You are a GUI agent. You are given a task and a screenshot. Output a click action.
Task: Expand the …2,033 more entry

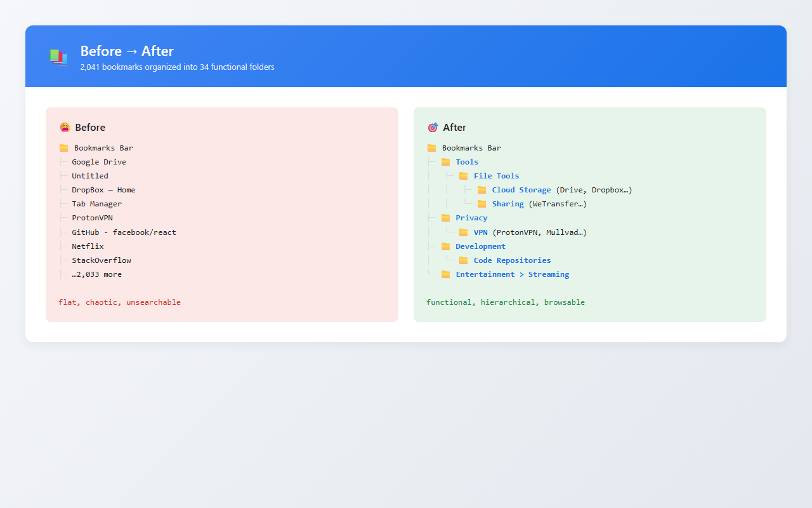point(96,274)
